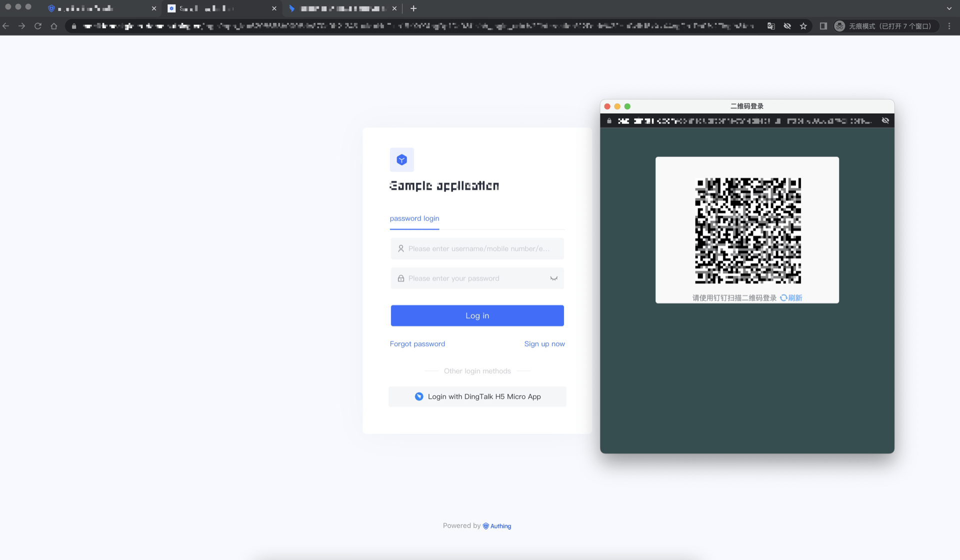Click the translate icon in the address bar
The width and height of the screenshot is (960, 560).
click(x=771, y=25)
